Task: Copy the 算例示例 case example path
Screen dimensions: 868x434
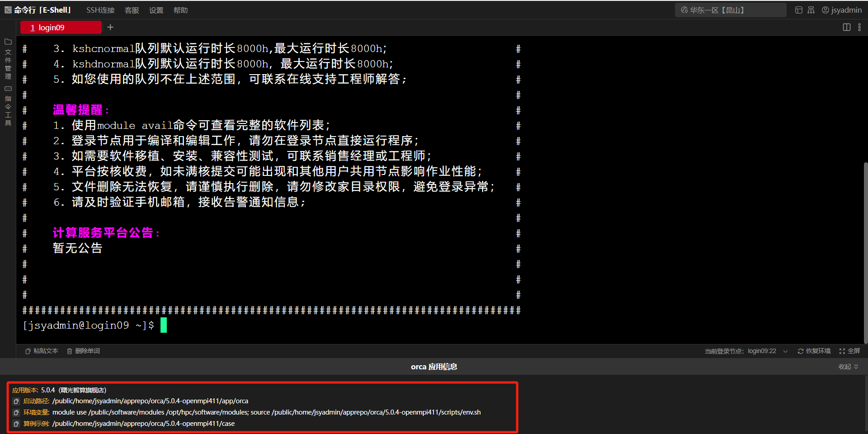Action: point(16,424)
